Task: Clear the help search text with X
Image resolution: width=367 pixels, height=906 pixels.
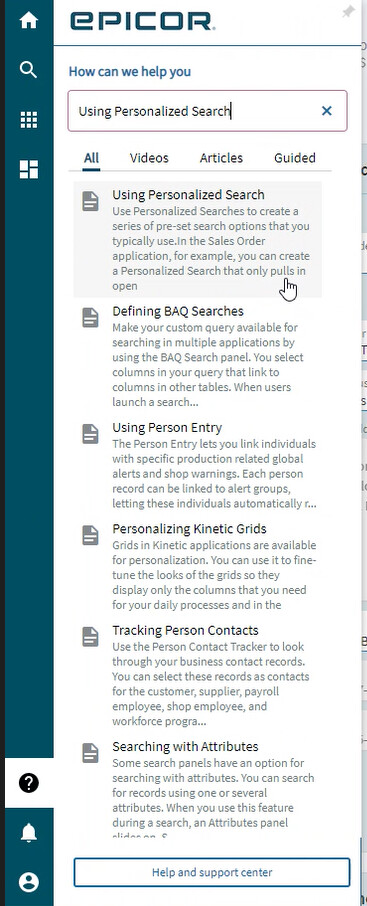Action: click(x=327, y=110)
